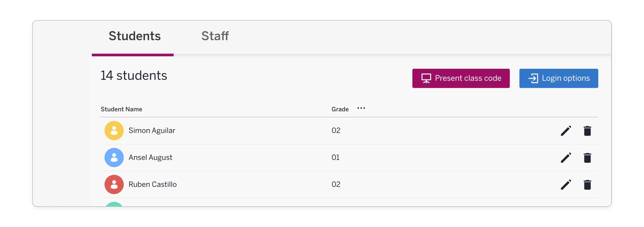The image size is (644, 227).
Task: Click the Student Name column header
Action: point(122,109)
